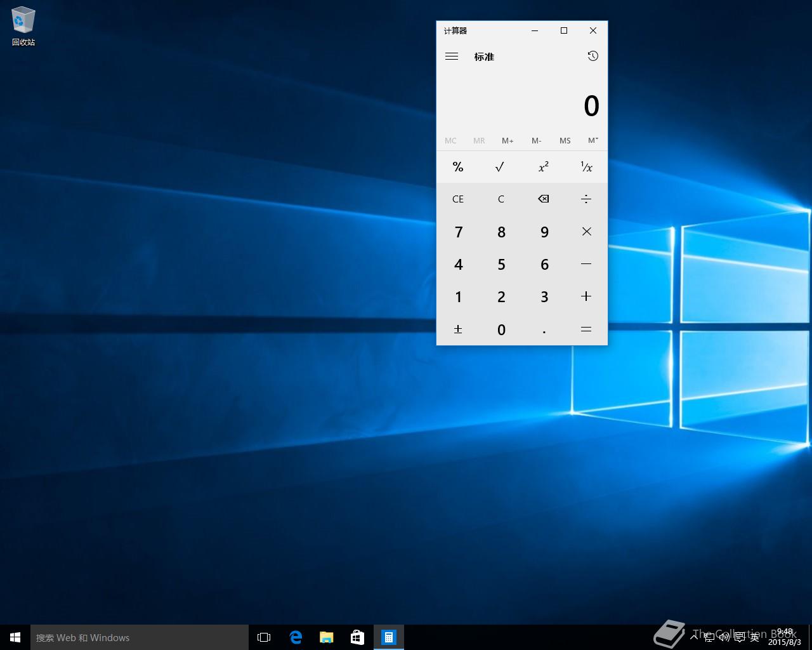
Task: Click the digit 7 key
Action: pos(458,232)
